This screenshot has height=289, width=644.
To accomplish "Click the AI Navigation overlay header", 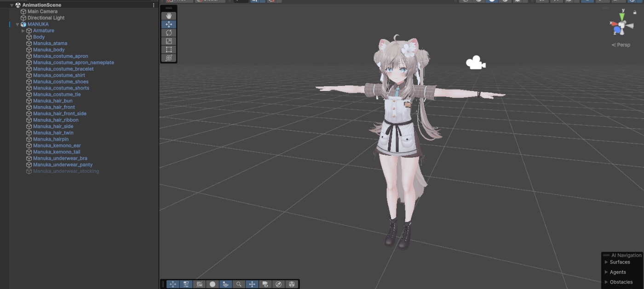I will 622,255.
